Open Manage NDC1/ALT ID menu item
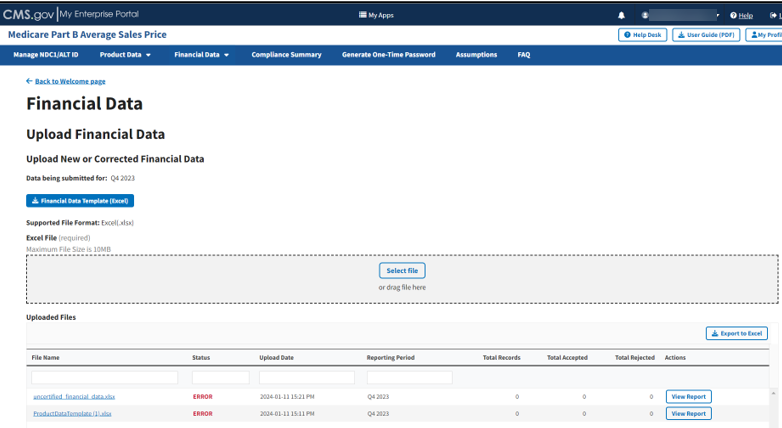 [x=46, y=55]
